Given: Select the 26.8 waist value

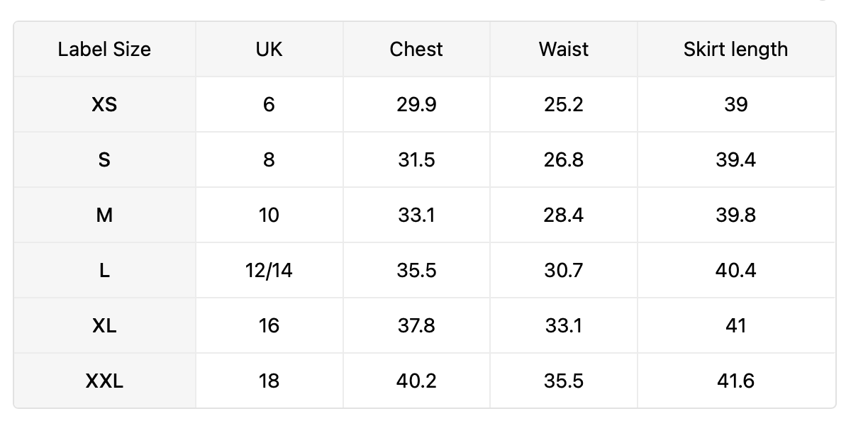Looking at the screenshot, I should [564, 159].
